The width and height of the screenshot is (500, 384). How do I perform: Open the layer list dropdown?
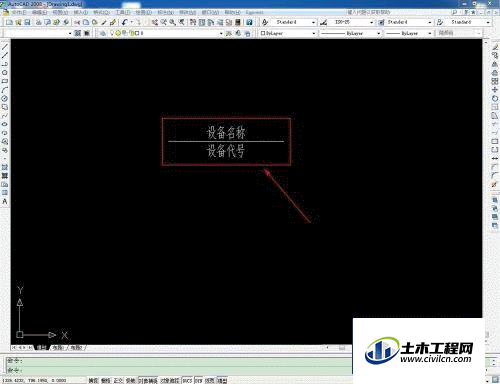tap(221, 33)
